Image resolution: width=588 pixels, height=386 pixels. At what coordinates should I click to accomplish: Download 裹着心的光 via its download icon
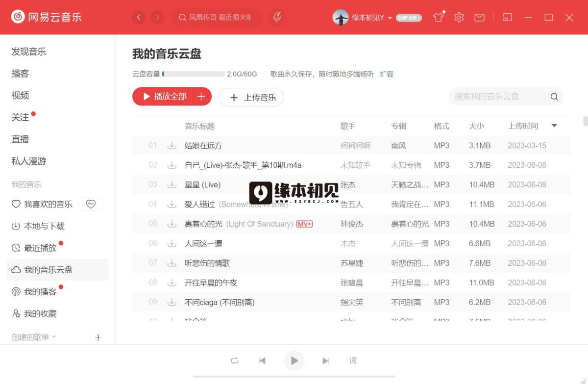[x=172, y=224]
